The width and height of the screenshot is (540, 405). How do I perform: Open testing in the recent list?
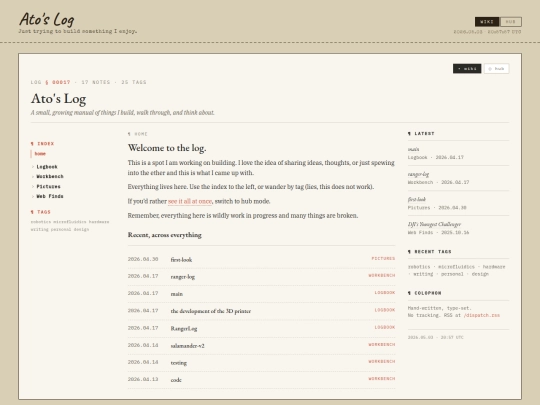pos(179,363)
